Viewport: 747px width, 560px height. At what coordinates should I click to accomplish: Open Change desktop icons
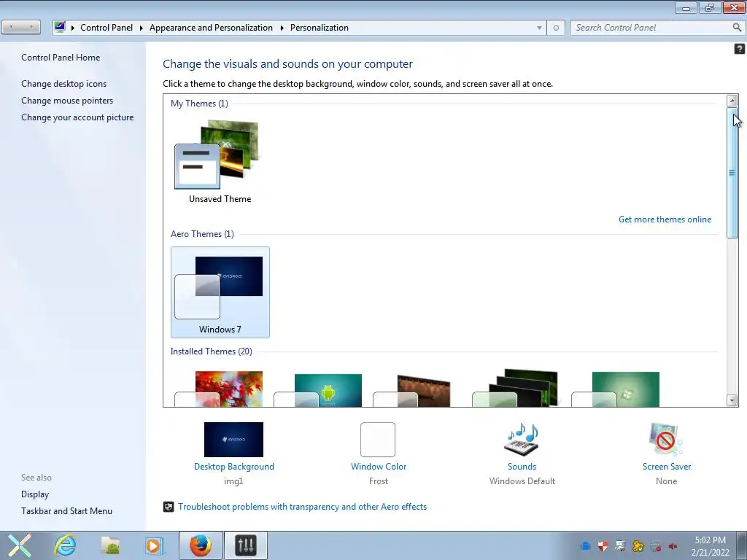(x=64, y=84)
